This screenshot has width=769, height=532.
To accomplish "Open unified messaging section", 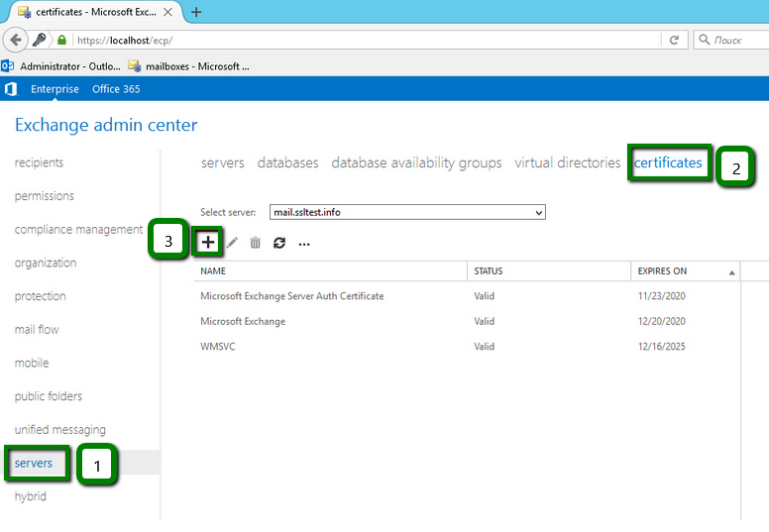I will [x=60, y=430].
